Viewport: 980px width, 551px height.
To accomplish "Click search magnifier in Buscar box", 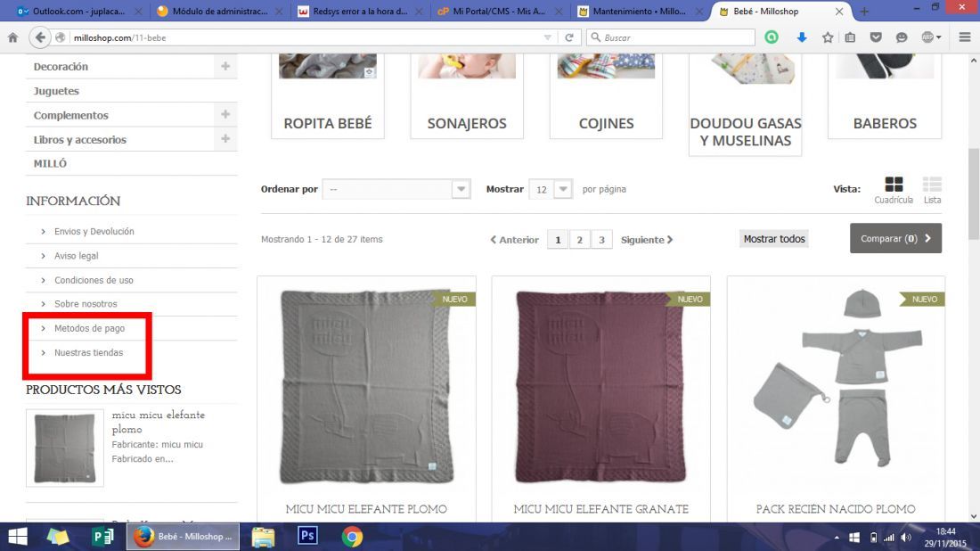I will coord(596,37).
